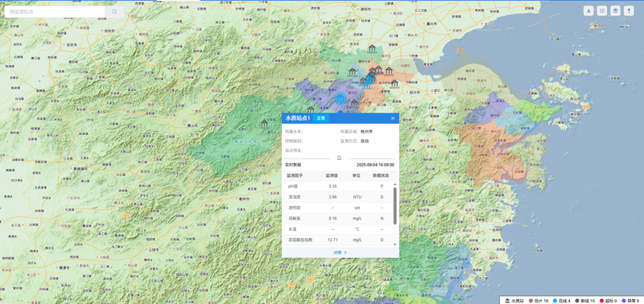Viewport: 644px width, 304px height.
Task: Select the westernmost gray station marker on green area
Action: click(x=265, y=124)
